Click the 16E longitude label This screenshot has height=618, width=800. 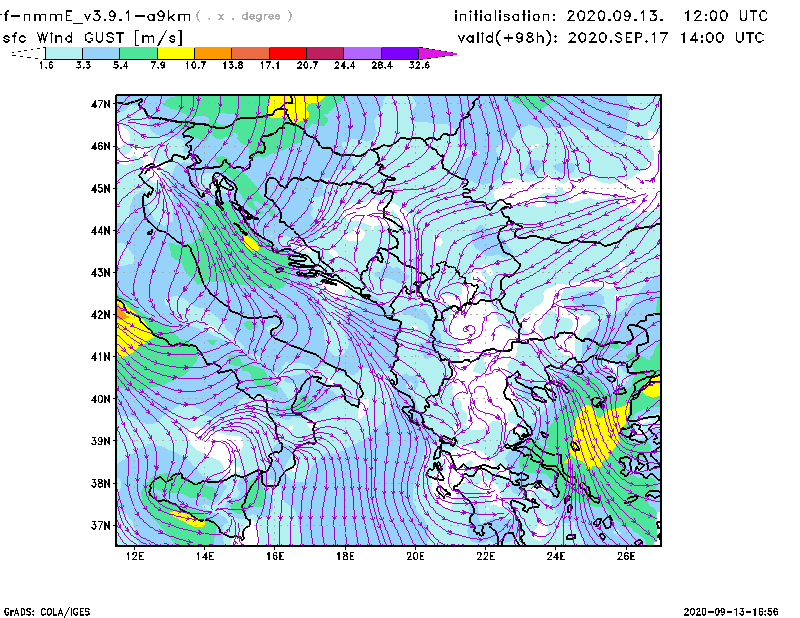click(x=275, y=556)
